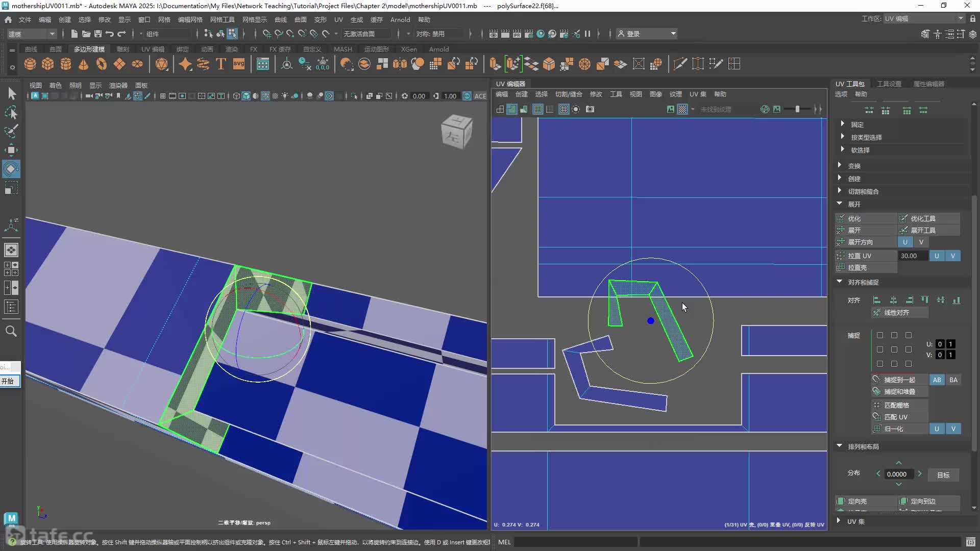
Task: Open viewport 着色 menu
Action: pyautogui.click(x=55, y=85)
